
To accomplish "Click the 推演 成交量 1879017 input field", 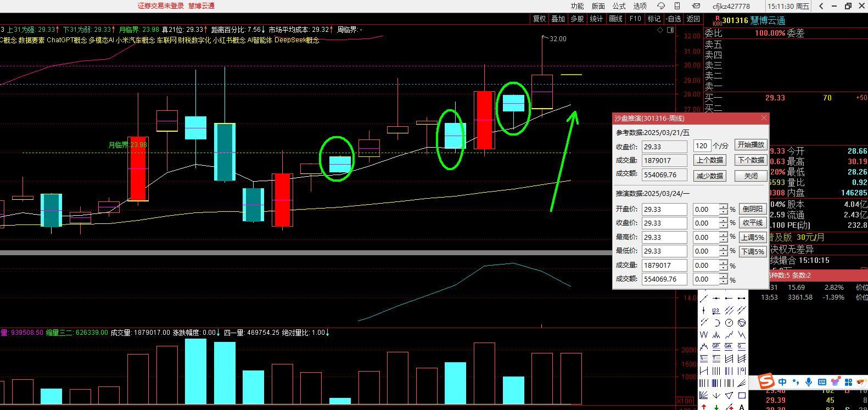I will coord(664,265).
